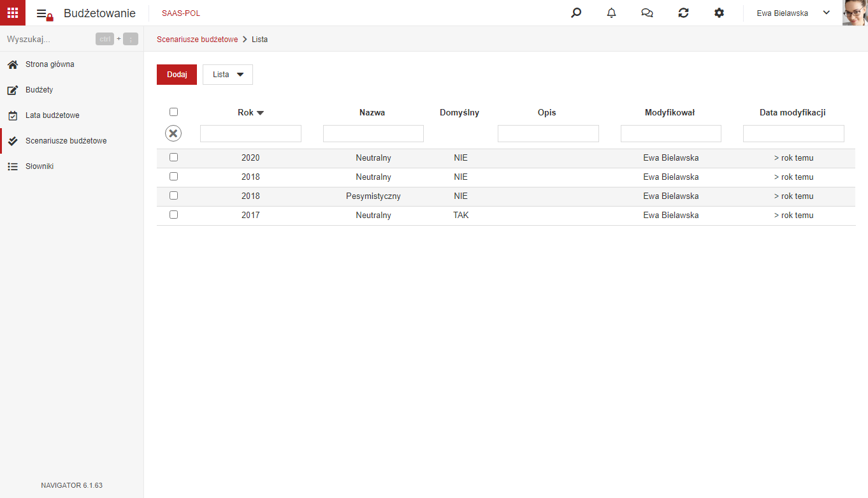Follow the Scenariusze budżetowe breadcrumb link
The height and width of the screenshot is (498, 868).
pos(197,39)
